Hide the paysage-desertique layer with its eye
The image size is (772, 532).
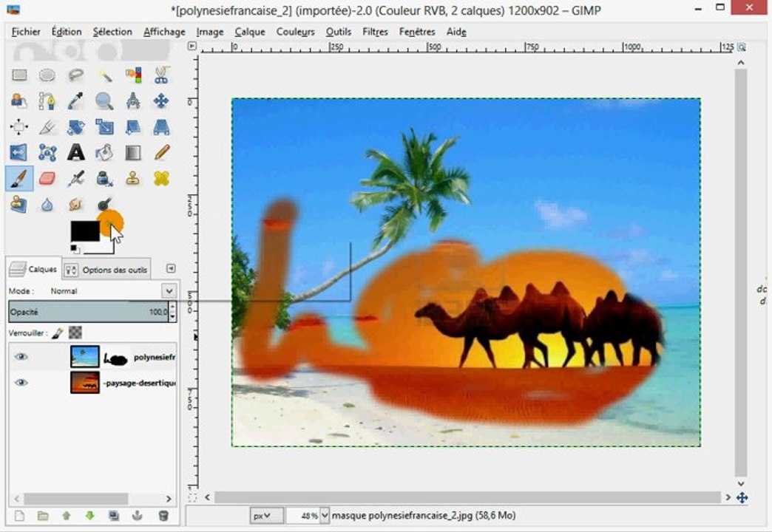tap(21, 383)
